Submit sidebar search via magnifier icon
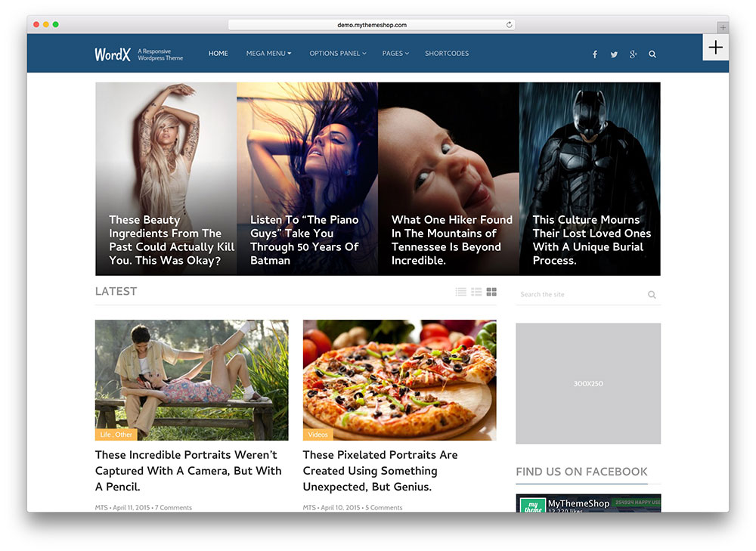The height and width of the screenshot is (551, 756). click(652, 295)
